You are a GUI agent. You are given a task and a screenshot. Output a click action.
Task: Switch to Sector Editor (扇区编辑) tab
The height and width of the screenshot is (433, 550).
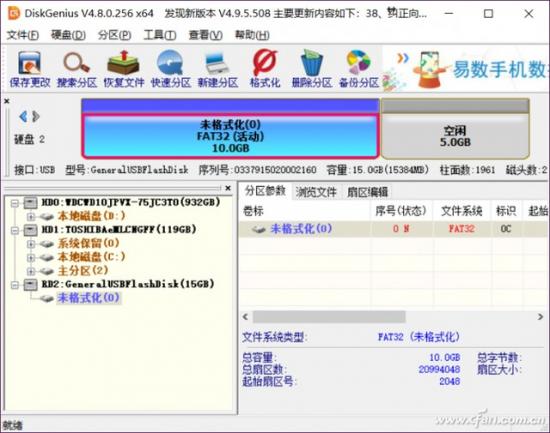point(367,192)
